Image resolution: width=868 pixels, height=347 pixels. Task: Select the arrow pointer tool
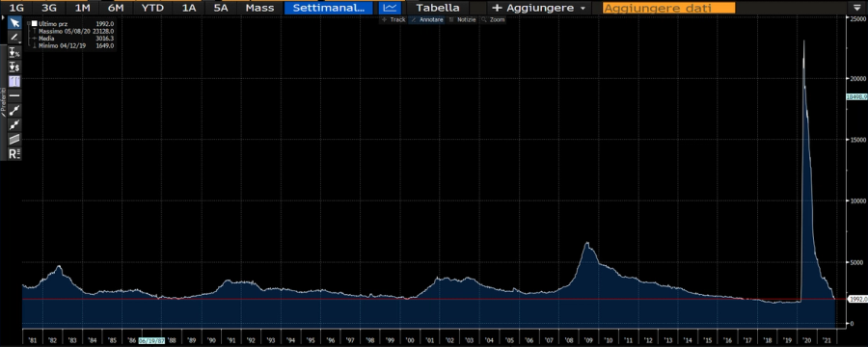14,23
